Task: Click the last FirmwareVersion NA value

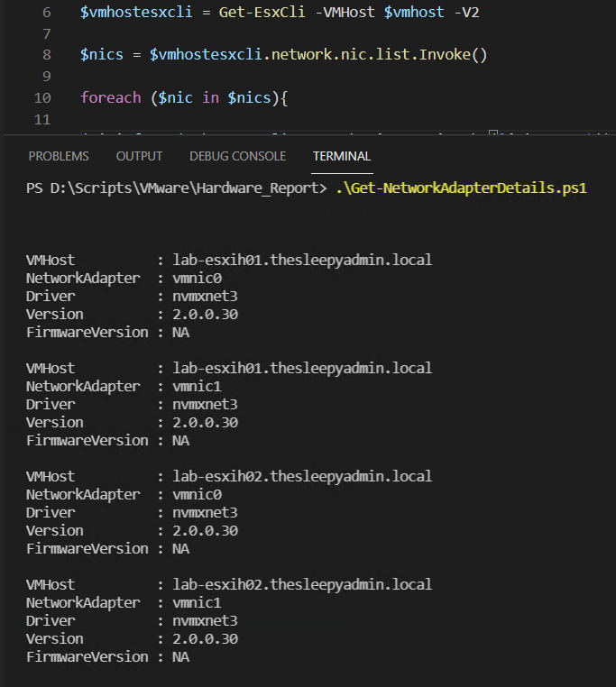Action: pyautogui.click(x=180, y=656)
